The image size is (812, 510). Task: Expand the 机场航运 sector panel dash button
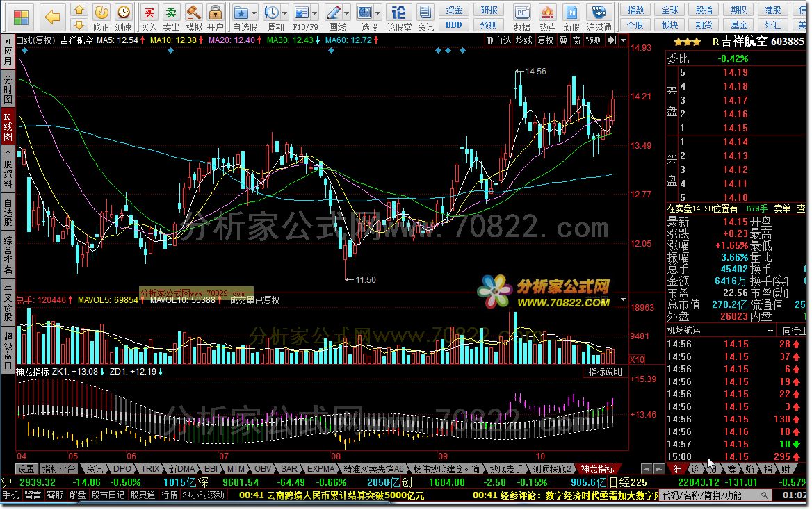coord(770,330)
